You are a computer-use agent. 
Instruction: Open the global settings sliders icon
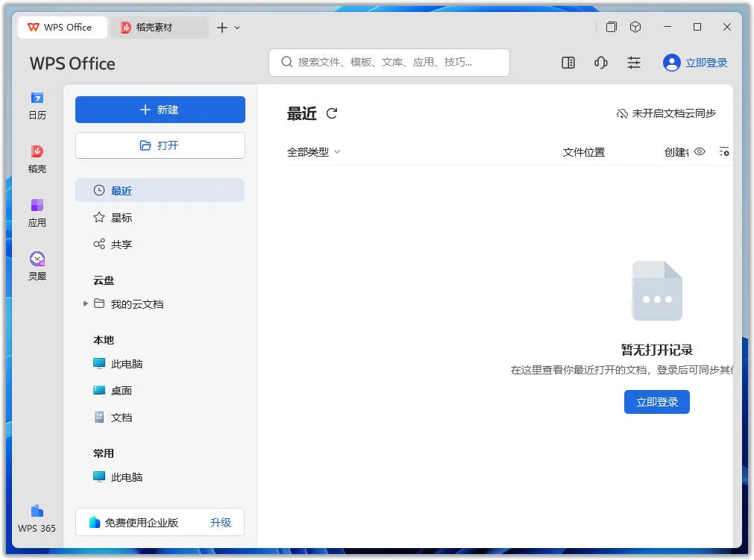click(x=634, y=63)
